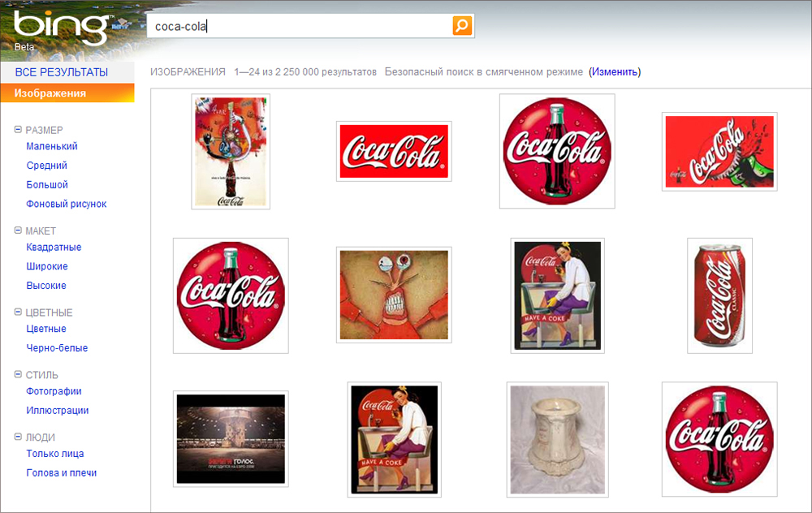Open the white ceramic vase thumbnail
This screenshot has width=812, height=513.
(x=557, y=439)
